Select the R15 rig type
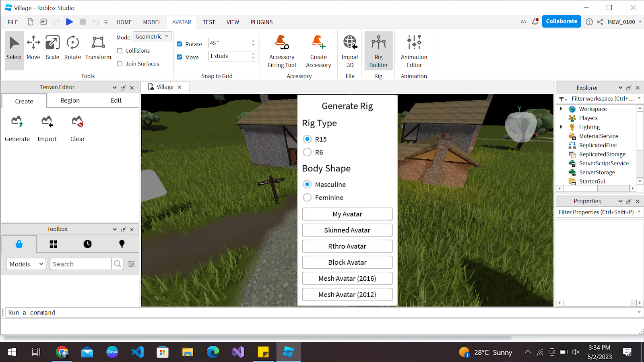This screenshot has height=362, width=644. point(308,139)
